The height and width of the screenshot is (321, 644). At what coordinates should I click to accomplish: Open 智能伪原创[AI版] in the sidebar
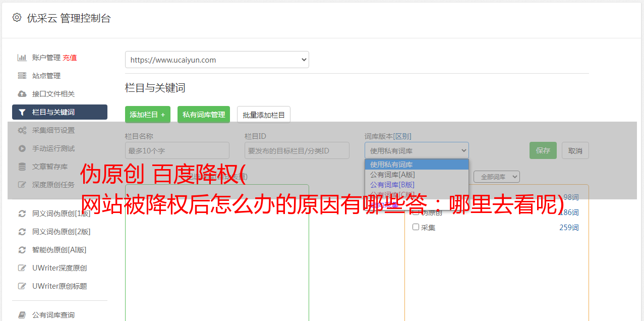coord(60,250)
